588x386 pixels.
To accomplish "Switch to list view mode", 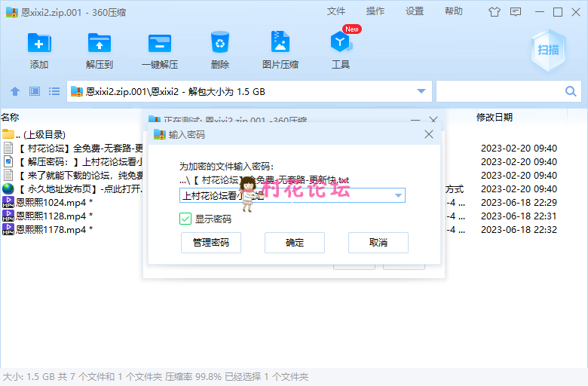I will pos(54,91).
